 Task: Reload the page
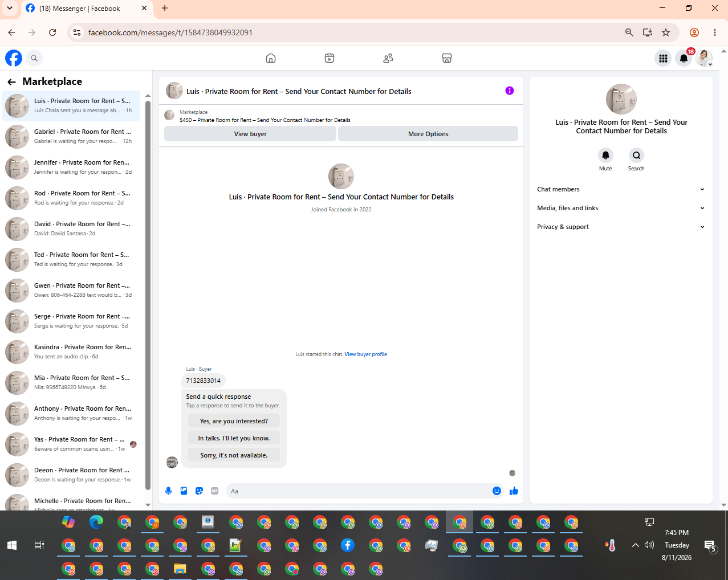coord(52,32)
